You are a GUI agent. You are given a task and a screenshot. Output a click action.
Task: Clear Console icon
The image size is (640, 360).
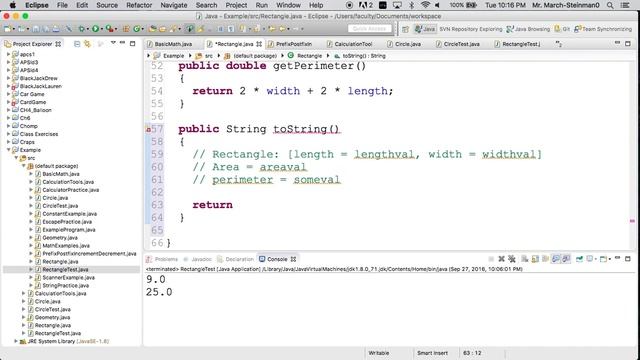(x=525, y=259)
